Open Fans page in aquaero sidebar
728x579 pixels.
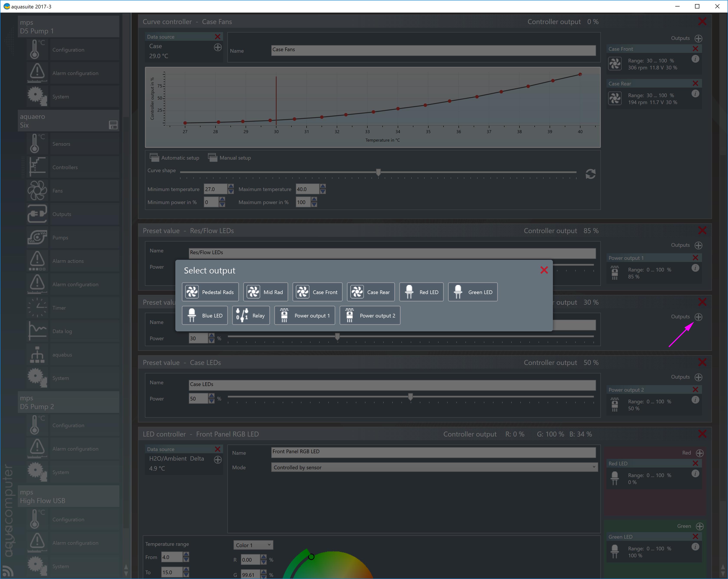click(58, 191)
